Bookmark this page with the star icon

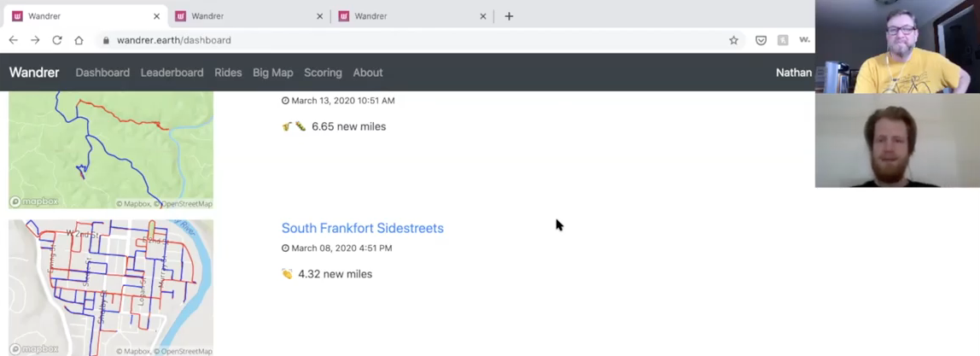click(734, 40)
